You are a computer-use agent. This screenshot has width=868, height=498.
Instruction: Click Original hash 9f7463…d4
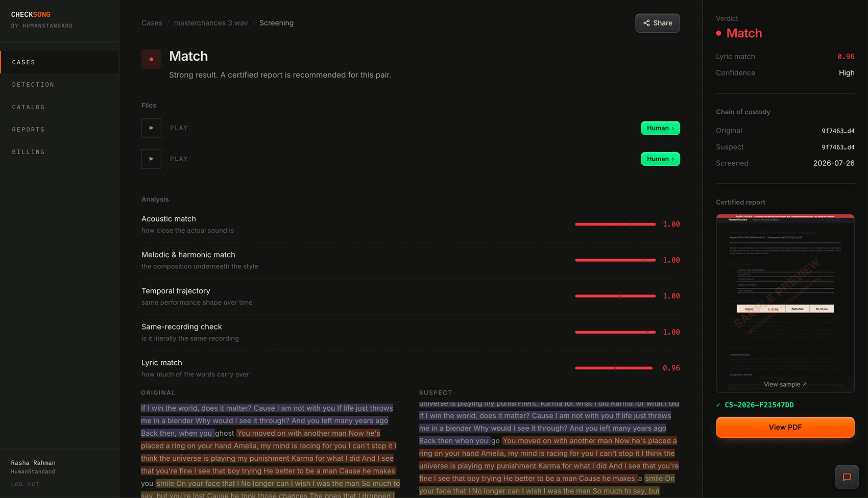coord(838,131)
